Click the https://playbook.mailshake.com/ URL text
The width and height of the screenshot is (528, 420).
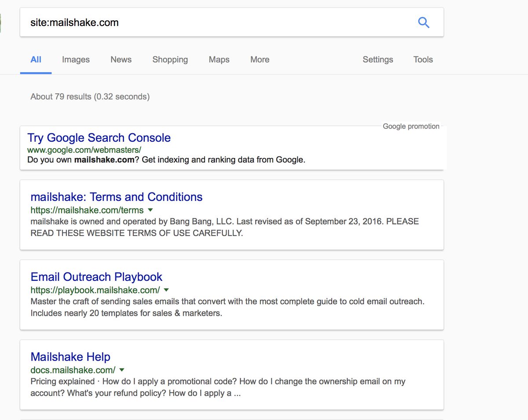tap(95, 290)
